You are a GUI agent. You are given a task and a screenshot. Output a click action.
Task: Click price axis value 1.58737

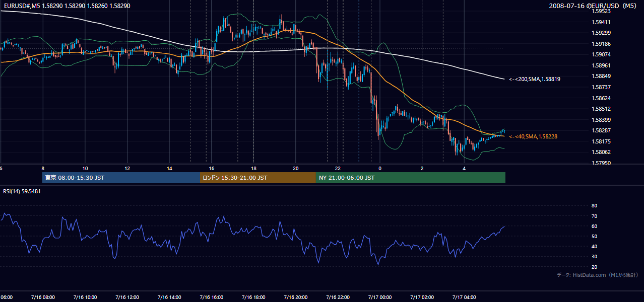(601, 87)
